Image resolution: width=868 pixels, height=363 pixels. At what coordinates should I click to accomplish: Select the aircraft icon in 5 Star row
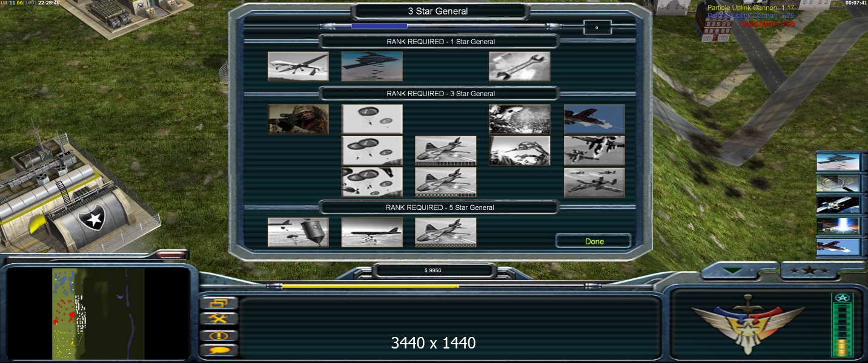pyautogui.click(x=446, y=232)
